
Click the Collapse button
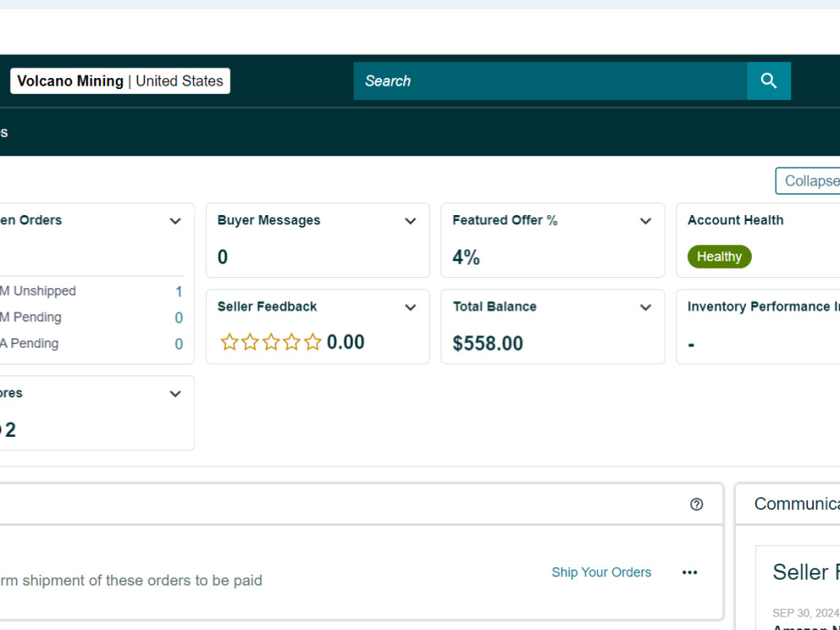point(808,181)
